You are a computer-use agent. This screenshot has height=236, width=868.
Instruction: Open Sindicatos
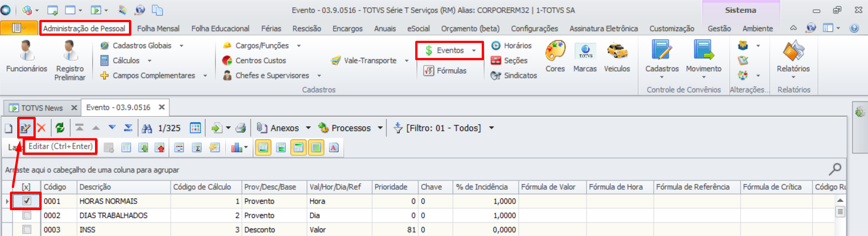tap(514, 76)
